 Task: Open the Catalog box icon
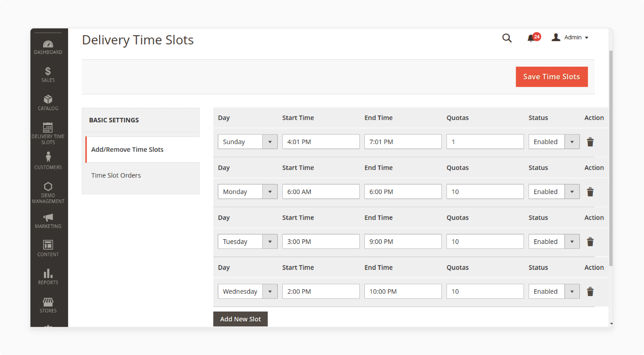(48, 99)
